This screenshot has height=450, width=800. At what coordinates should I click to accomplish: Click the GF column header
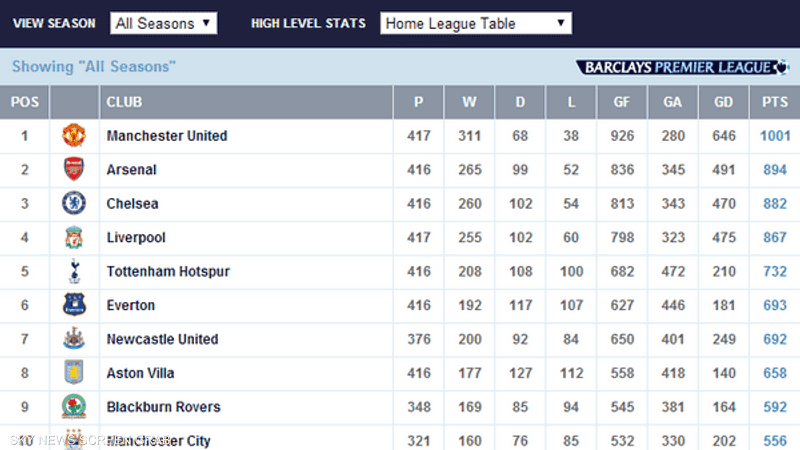click(x=621, y=102)
